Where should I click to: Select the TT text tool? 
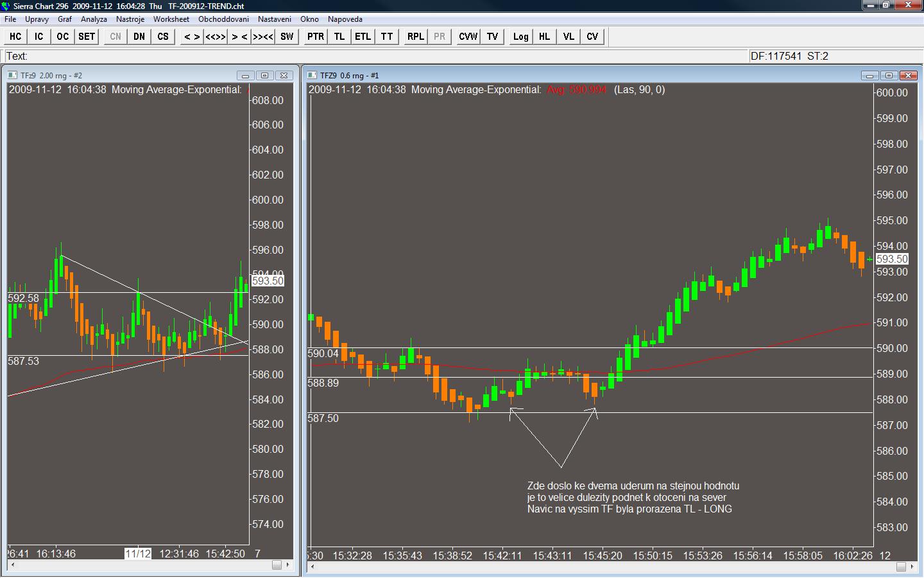coord(387,37)
